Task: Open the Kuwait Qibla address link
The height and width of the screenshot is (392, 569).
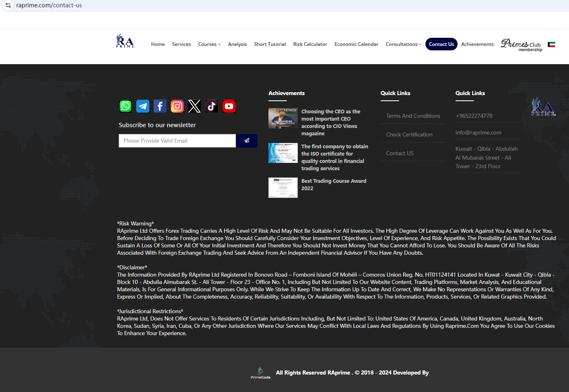Action: [x=486, y=158]
